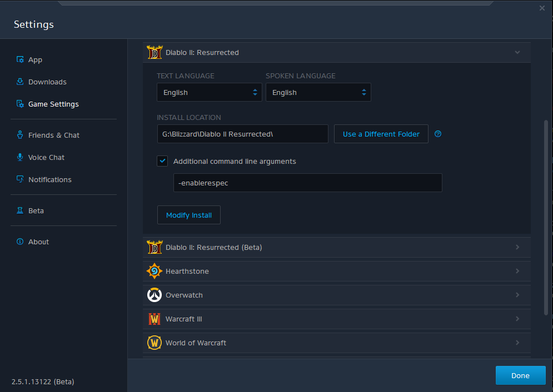The height and width of the screenshot is (392, 553).
Task: Click the Hearthstone swirl logo
Action: [155, 271]
